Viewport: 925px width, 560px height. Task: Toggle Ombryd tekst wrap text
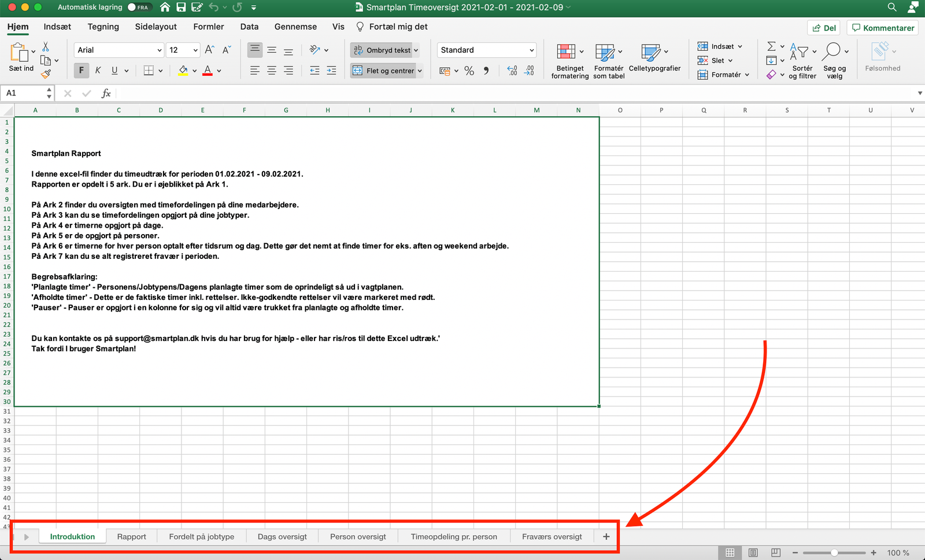(x=384, y=50)
